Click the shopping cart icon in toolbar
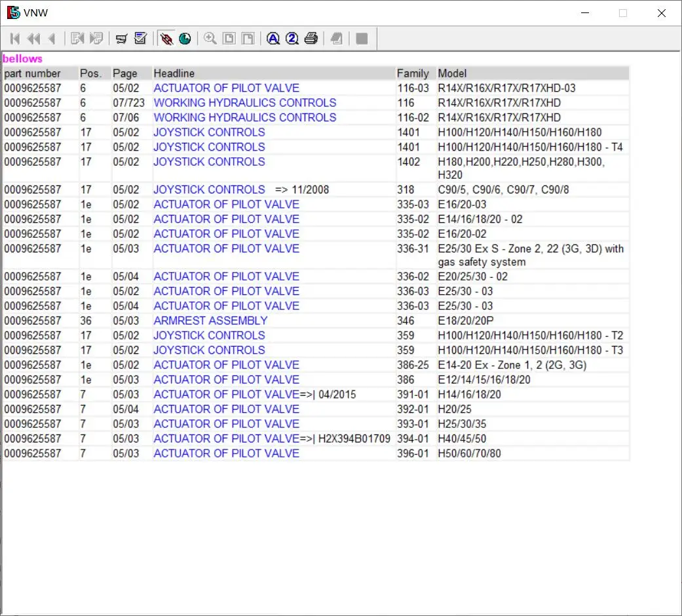This screenshot has width=682, height=616. click(x=121, y=39)
